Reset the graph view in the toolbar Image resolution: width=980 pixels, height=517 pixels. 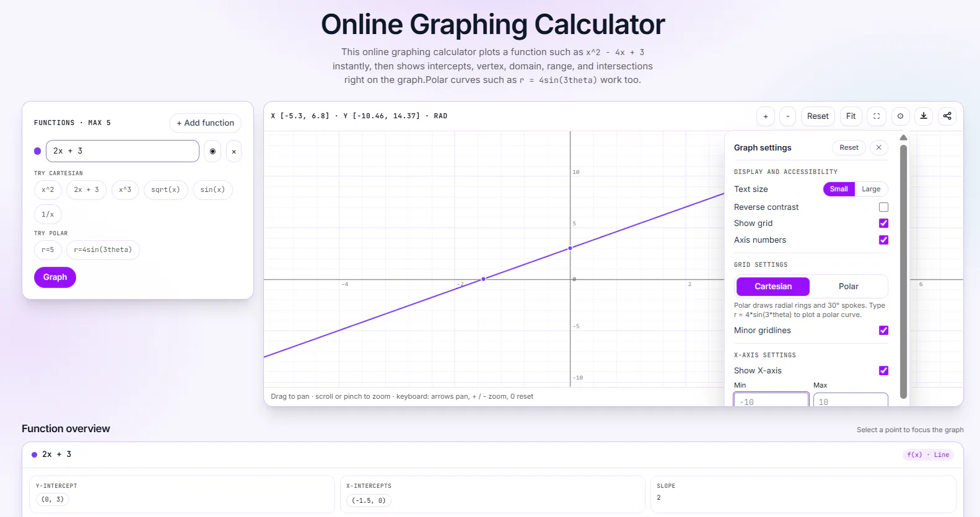click(x=818, y=116)
